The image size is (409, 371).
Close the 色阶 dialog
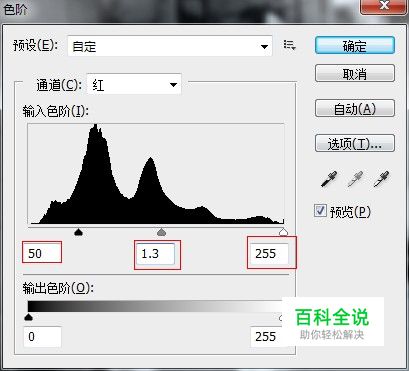point(384,6)
